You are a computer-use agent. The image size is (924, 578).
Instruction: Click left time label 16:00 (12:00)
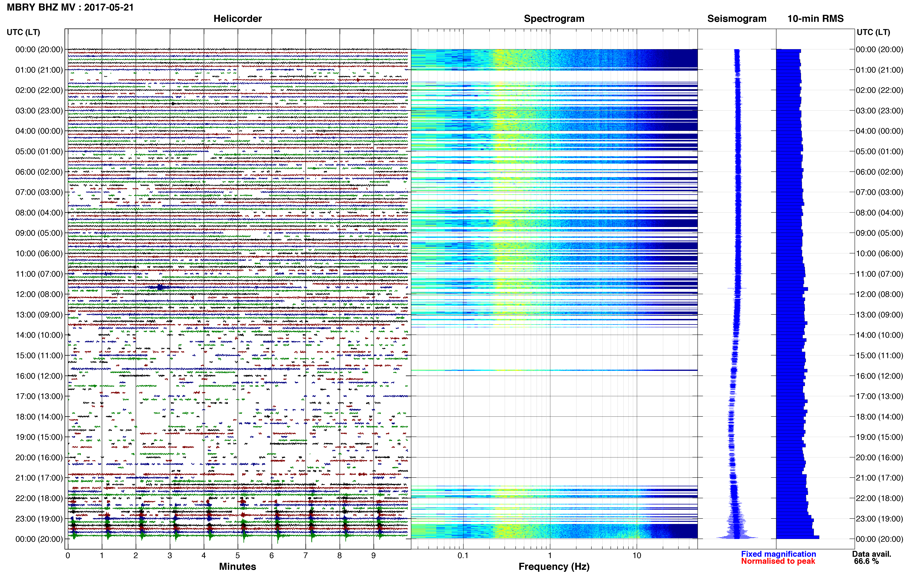(x=39, y=376)
